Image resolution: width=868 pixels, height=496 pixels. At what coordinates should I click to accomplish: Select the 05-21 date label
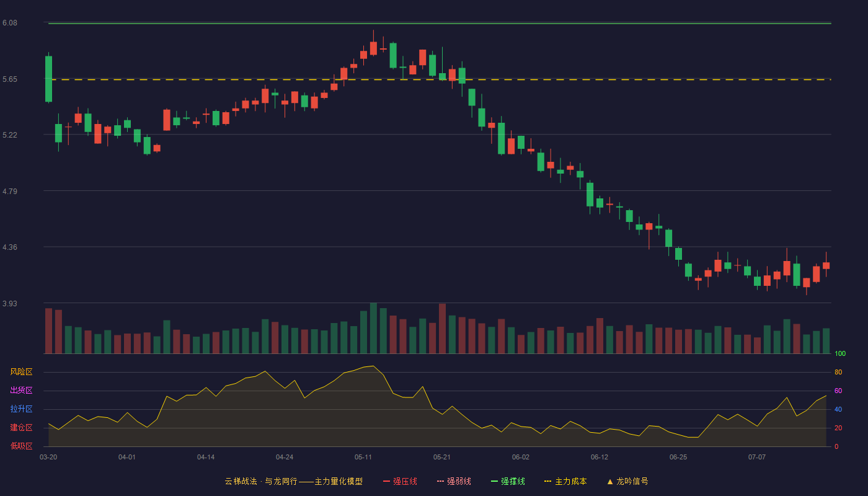(442, 457)
